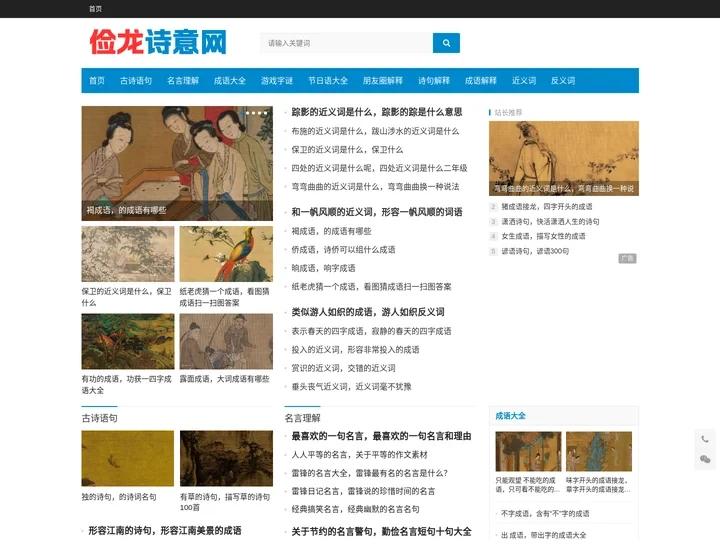Image resolution: width=720 pixels, height=540 pixels.
Task: Open sidebar thumbnail 只能观望不能吃的成语
Action: point(528,451)
